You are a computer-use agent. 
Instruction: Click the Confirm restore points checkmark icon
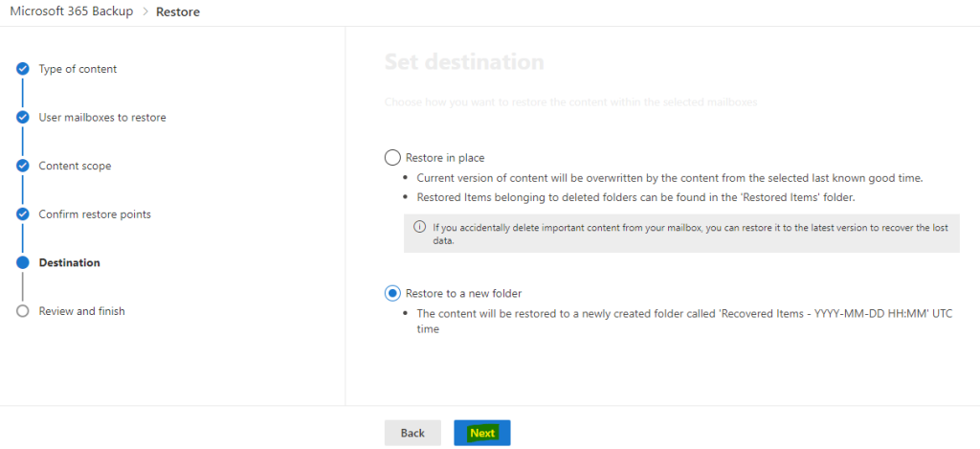[x=23, y=213]
